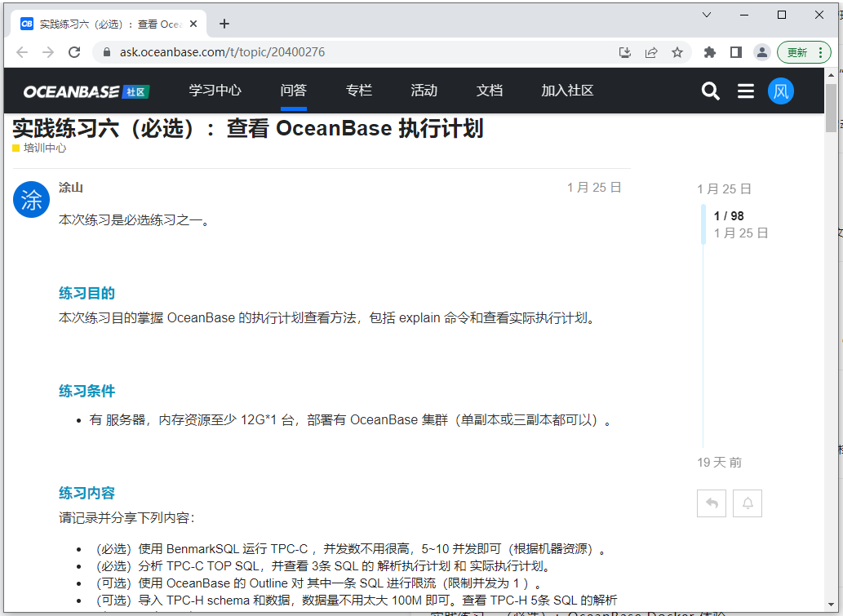Click the OceanBase 社区 logo
The width and height of the screenshot is (843, 616).
coord(86,91)
